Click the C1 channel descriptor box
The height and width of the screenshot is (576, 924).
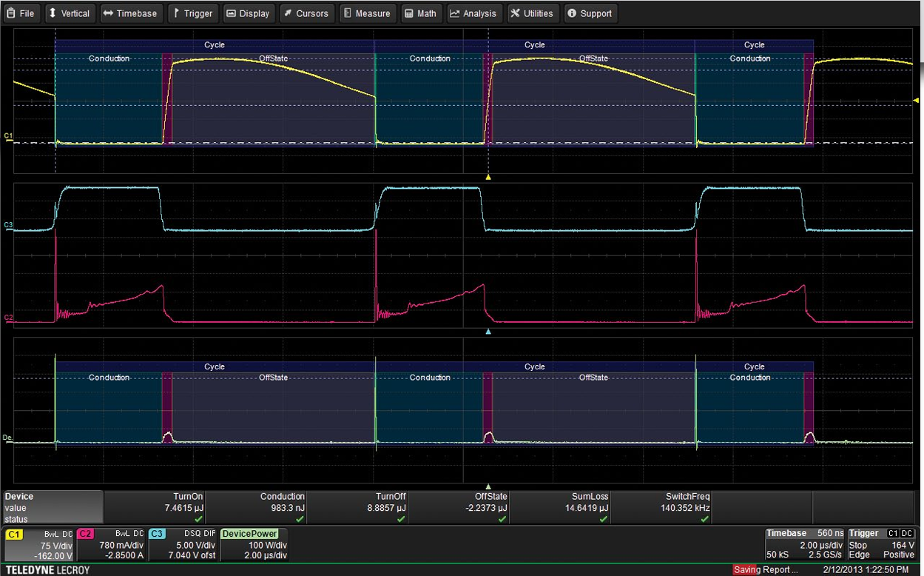[x=39, y=544]
